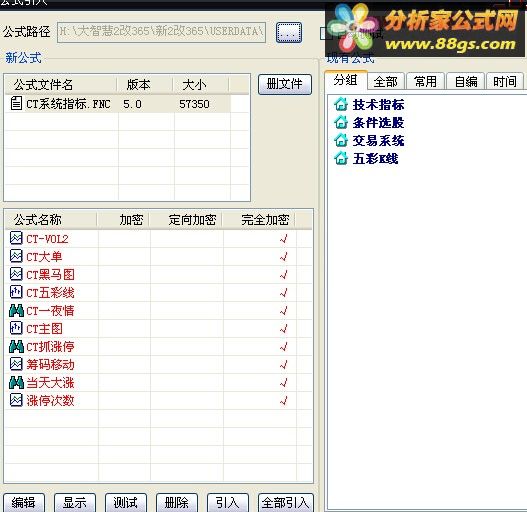Select the CT一夜情 formula name
The image size is (527, 512).
click(50, 311)
